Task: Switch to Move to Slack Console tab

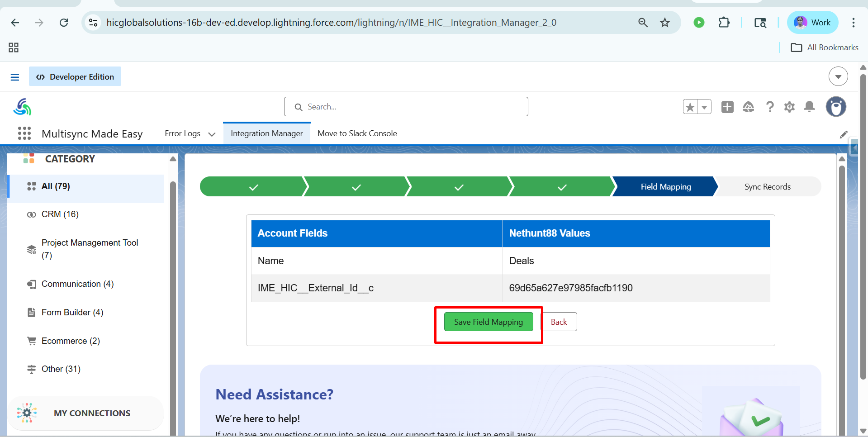Action: click(357, 133)
